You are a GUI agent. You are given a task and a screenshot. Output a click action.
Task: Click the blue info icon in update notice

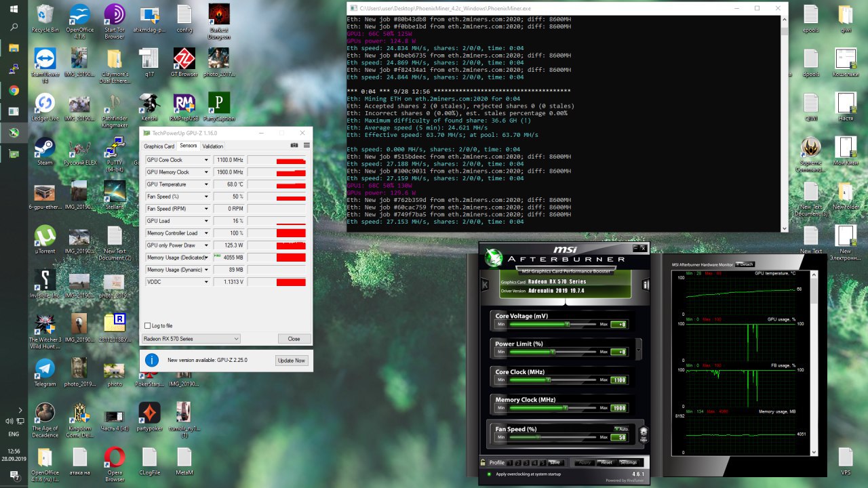[x=152, y=360]
